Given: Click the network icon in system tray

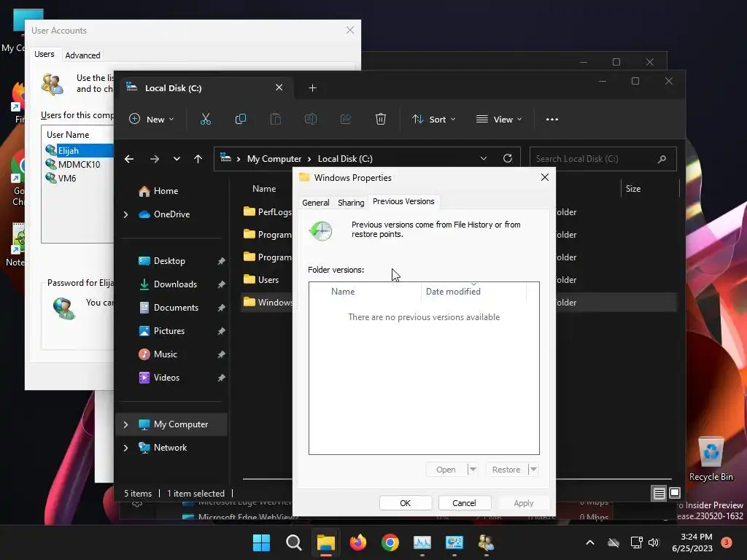Looking at the screenshot, I should click(x=636, y=542).
